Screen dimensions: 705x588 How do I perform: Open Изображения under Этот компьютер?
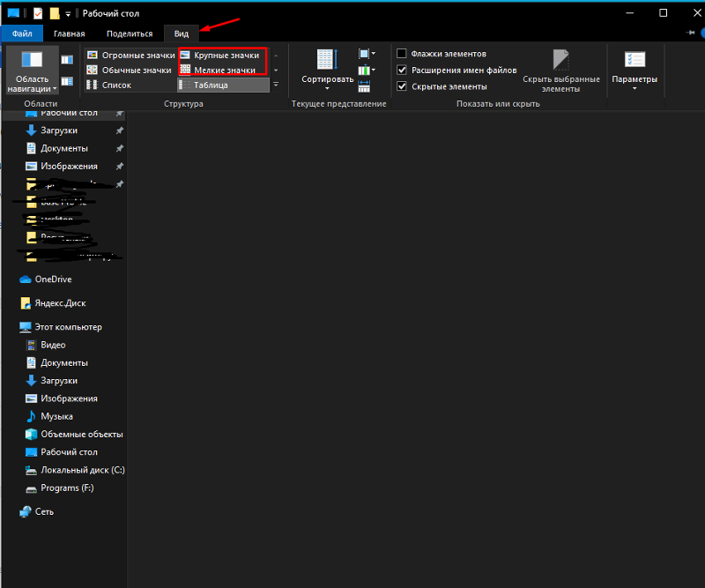69,398
